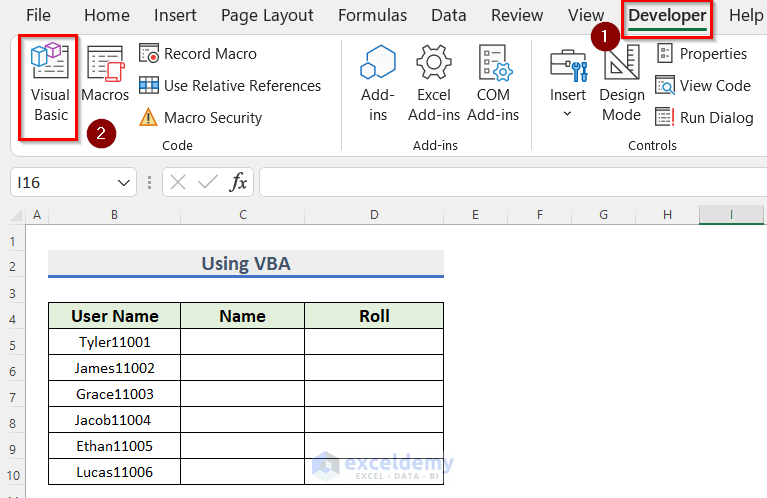Screen dimensions: 767x498
Task: Open the Visual Basic editor
Action: [50, 83]
